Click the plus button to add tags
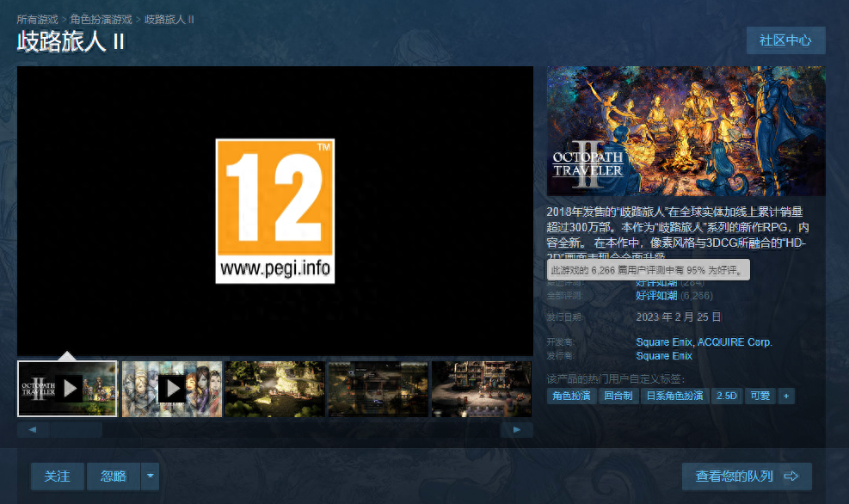The height and width of the screenshot is (504, 849). 786,396
